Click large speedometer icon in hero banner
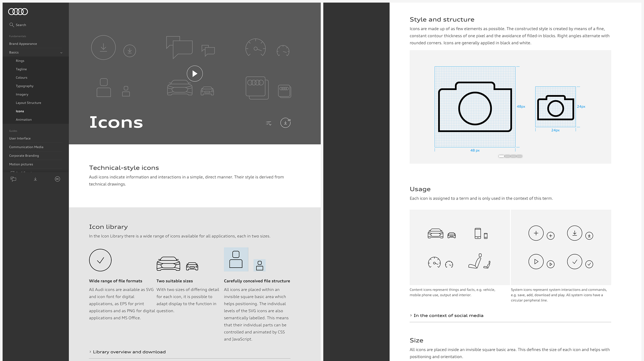644x361 pixels. [x=256, y=47]
